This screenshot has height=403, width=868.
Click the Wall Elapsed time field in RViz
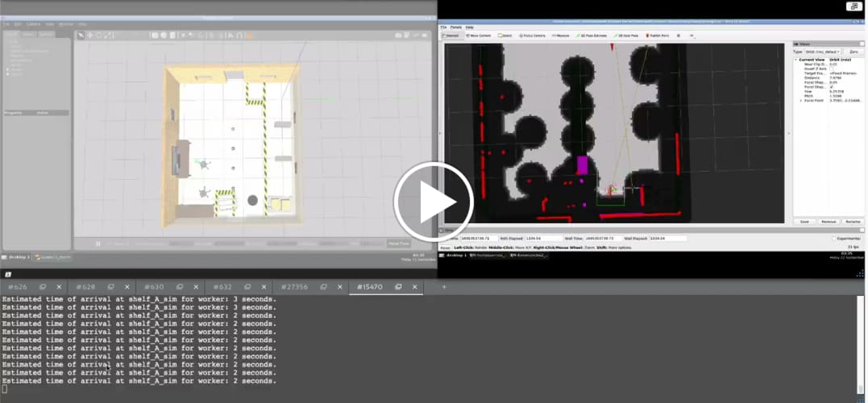(x=668, y=238)
